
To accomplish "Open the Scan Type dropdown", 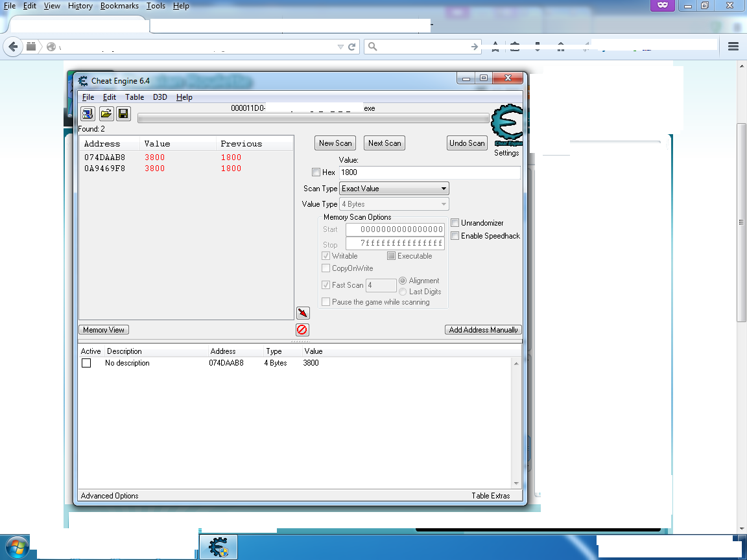I will click(x=394, y=189).
